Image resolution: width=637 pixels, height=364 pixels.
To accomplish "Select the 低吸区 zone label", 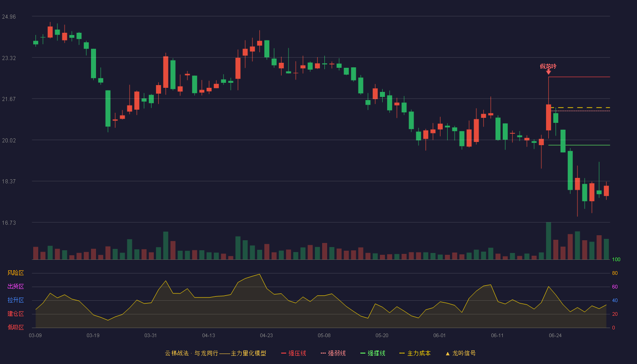I will (x=15, y=327).
